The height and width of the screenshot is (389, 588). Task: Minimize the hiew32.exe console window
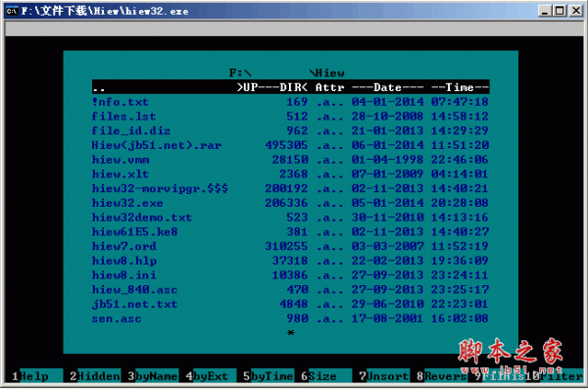pos(545,11)
